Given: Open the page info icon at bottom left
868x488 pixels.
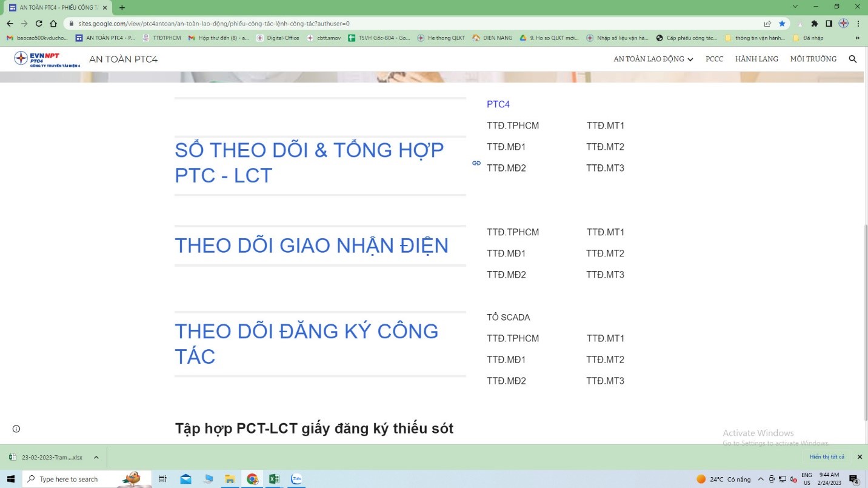Looking at the screenshot, I should [x=16, y=429].
